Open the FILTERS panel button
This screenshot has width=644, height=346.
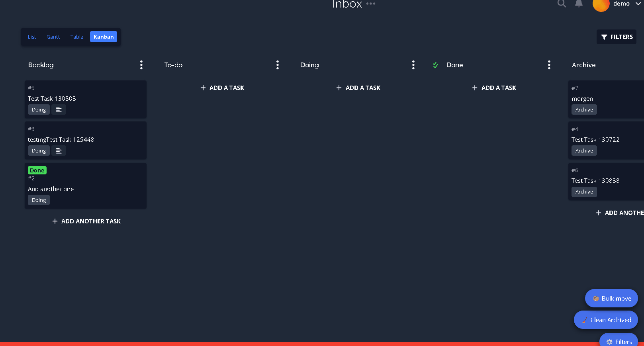point(617,37)
